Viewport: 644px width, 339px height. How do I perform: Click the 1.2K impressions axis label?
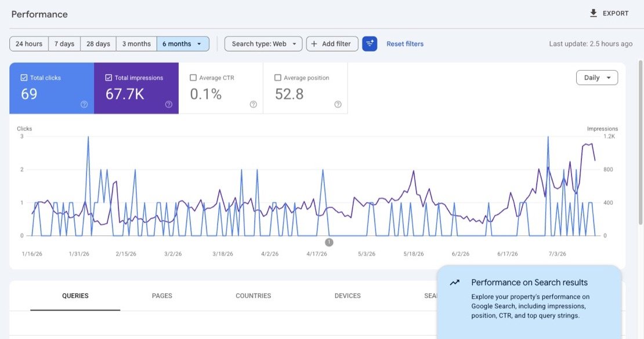pos(609,136)
